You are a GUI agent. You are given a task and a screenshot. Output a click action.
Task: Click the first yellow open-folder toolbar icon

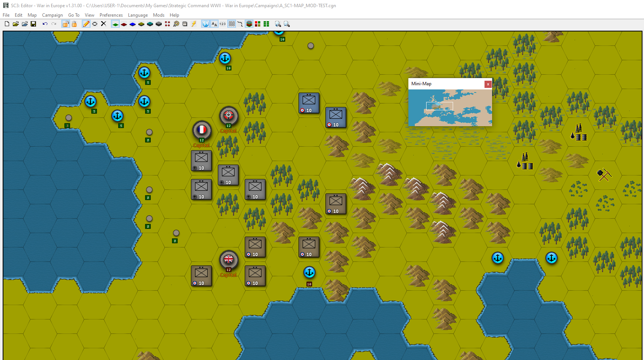[x=16, y=24]
